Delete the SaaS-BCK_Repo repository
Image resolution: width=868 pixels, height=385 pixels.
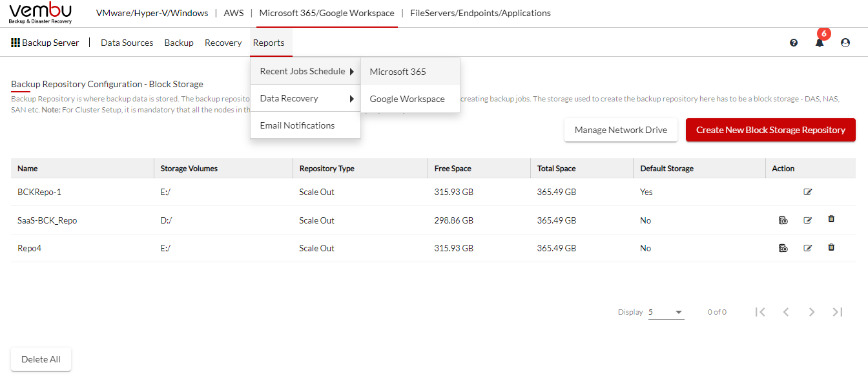(831, 219)
